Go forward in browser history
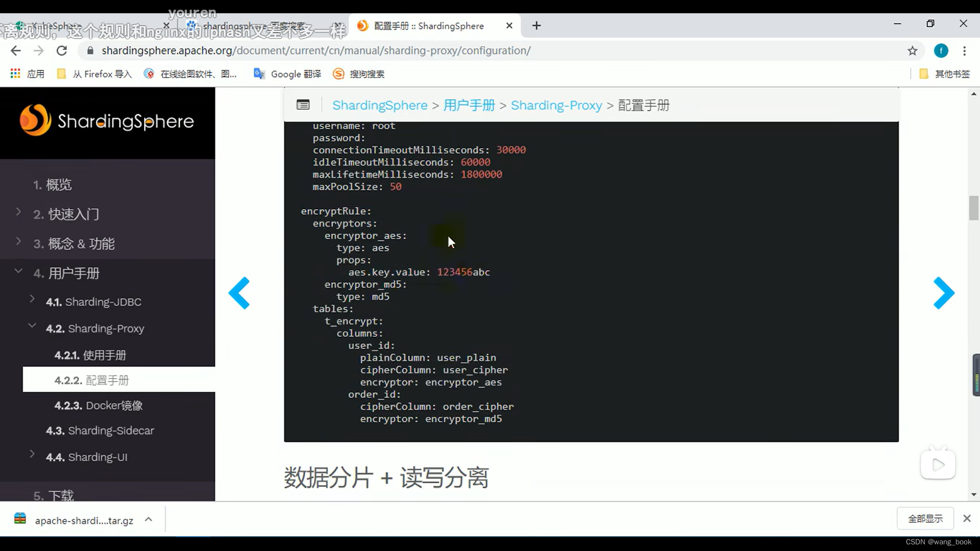This screenshot has width=980, height=551. (39, 51)
